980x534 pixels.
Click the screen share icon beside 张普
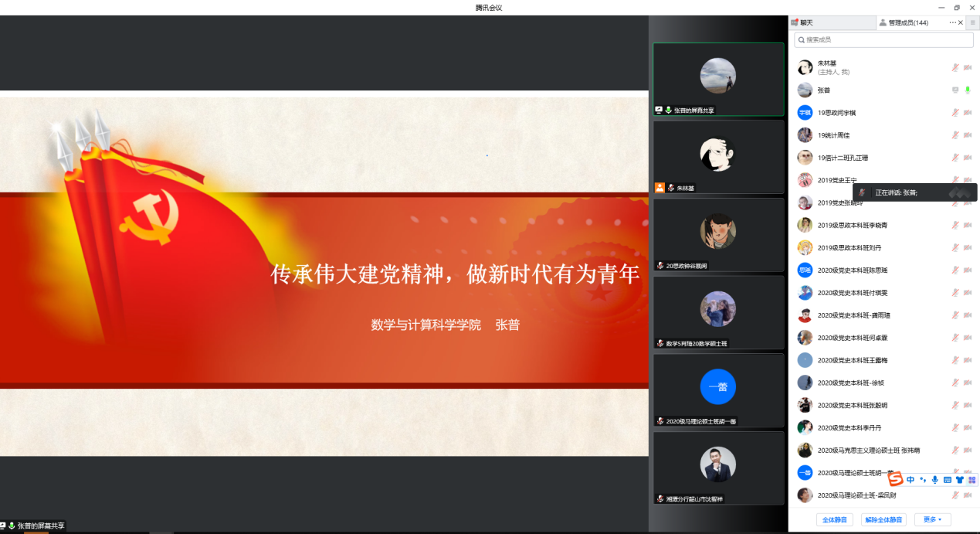tap(955, 90)
